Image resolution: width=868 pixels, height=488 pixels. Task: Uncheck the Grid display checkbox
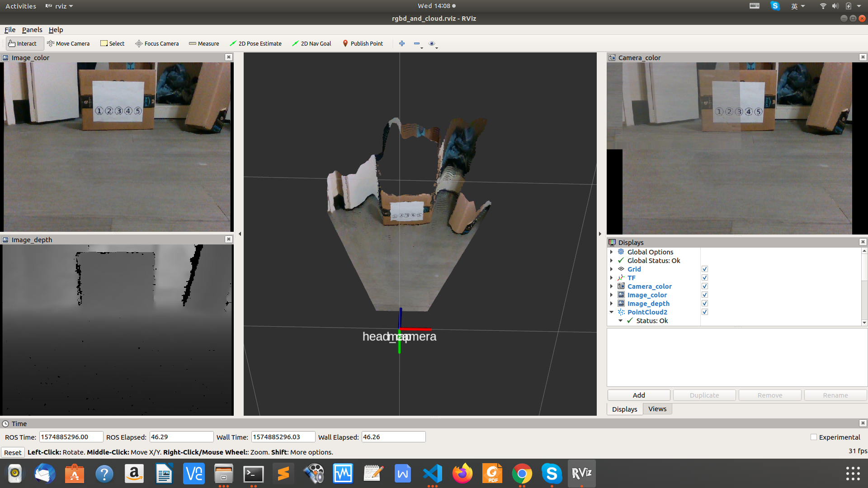coord(704,269)
